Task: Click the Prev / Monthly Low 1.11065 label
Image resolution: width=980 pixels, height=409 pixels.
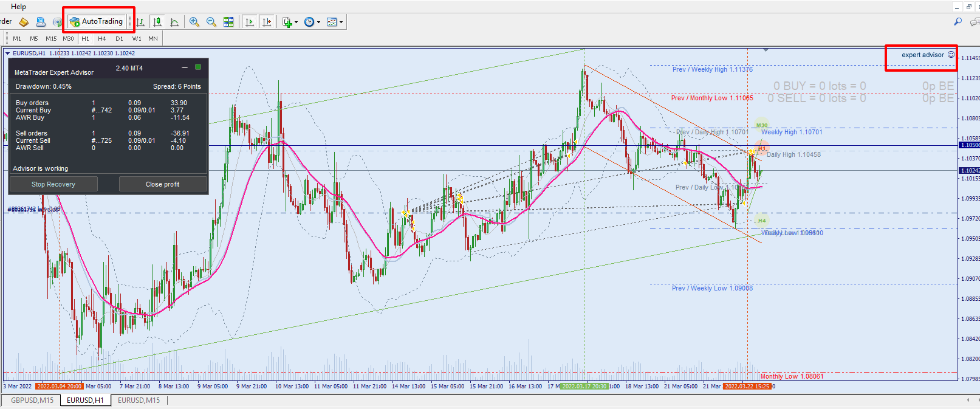Action: pos(712,98)
